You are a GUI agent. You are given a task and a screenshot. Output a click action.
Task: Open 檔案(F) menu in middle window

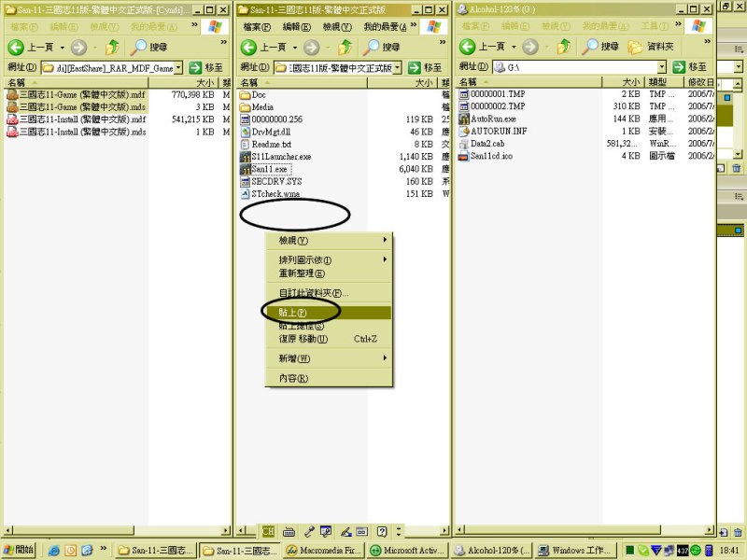[x=257, y=27]
